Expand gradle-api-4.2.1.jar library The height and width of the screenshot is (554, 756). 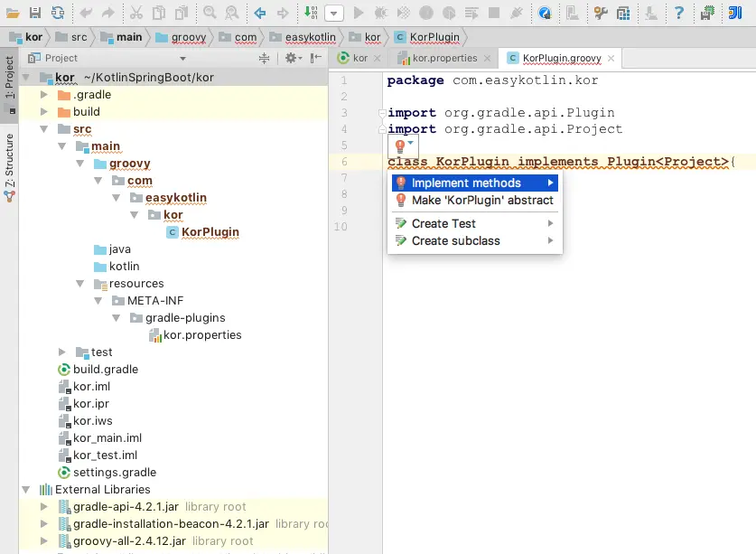44,507
